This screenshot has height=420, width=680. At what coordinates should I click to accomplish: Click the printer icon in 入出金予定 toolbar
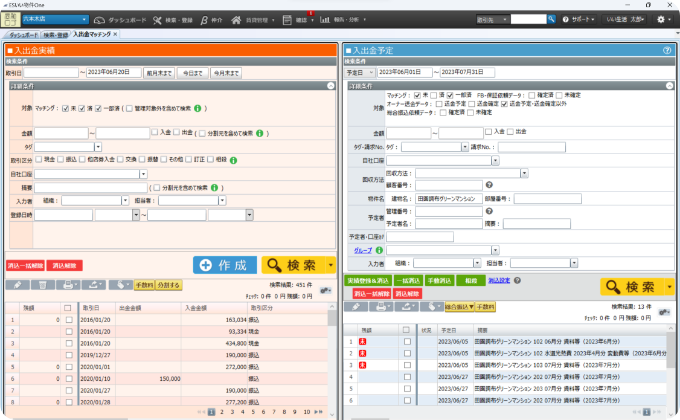coord(381,307)
